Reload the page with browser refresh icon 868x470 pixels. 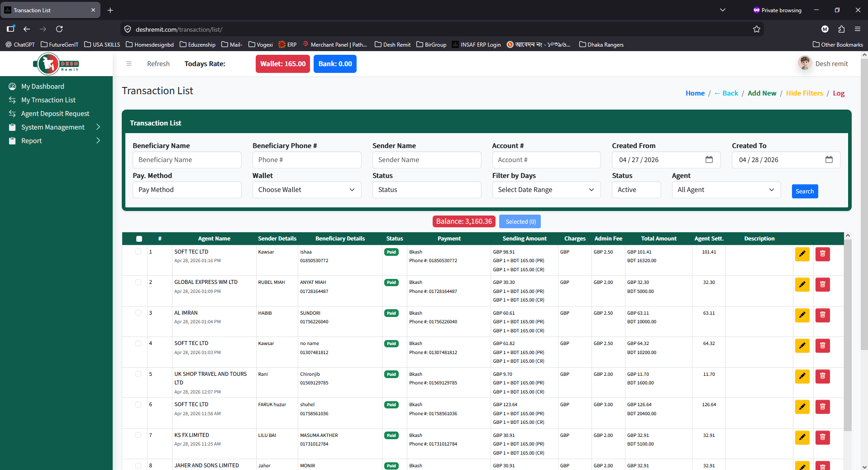(x=59, y=29)
